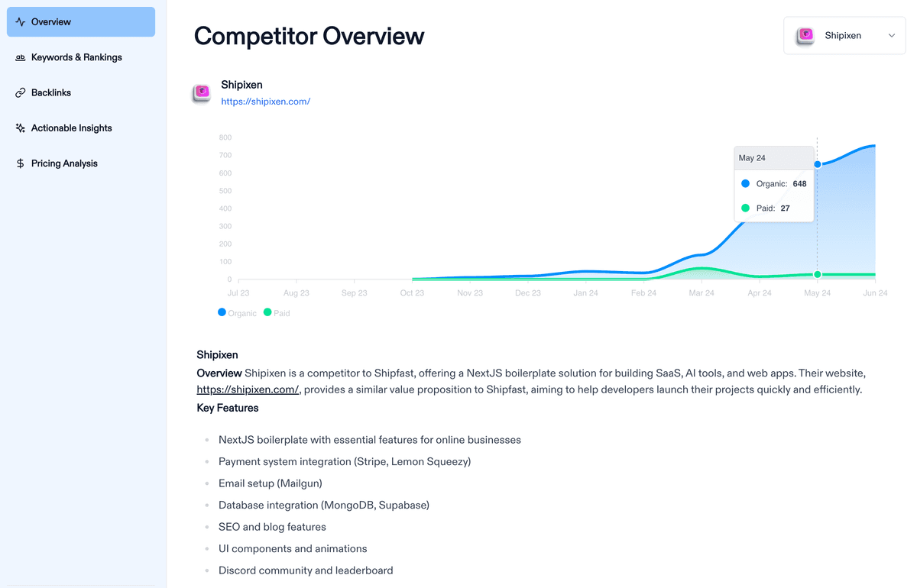This screenshot has width=917, height=588.
Task: Click the green Paid marker on May 24
Action: [x=817, y=273]
